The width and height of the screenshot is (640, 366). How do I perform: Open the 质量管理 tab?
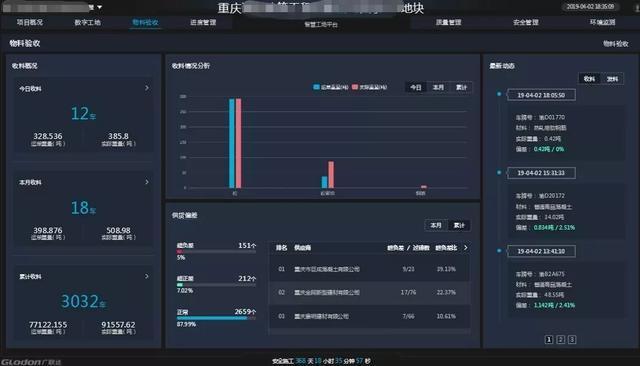[448, 22]
